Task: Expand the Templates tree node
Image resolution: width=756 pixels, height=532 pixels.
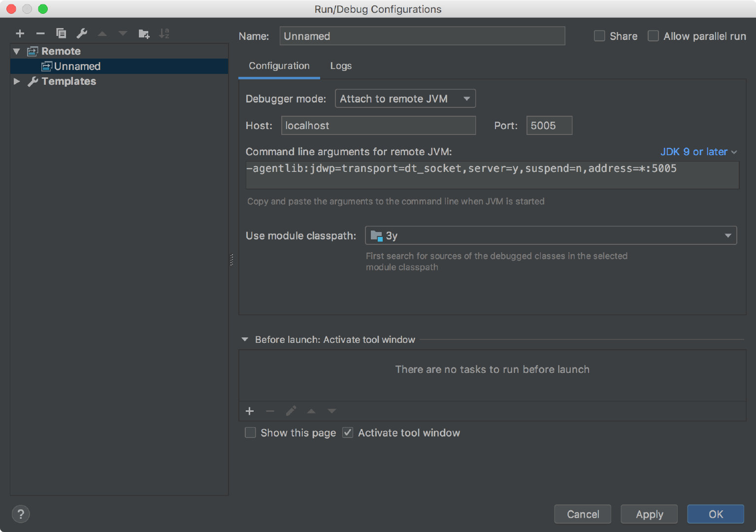Action: (x=17, y=81)
